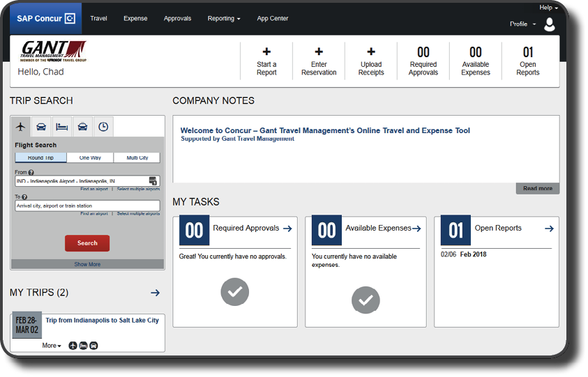The width and height of the screenshot is (588, 377).
Task: Click the user profile avatar icon
Action: click(x=550, y=24)
